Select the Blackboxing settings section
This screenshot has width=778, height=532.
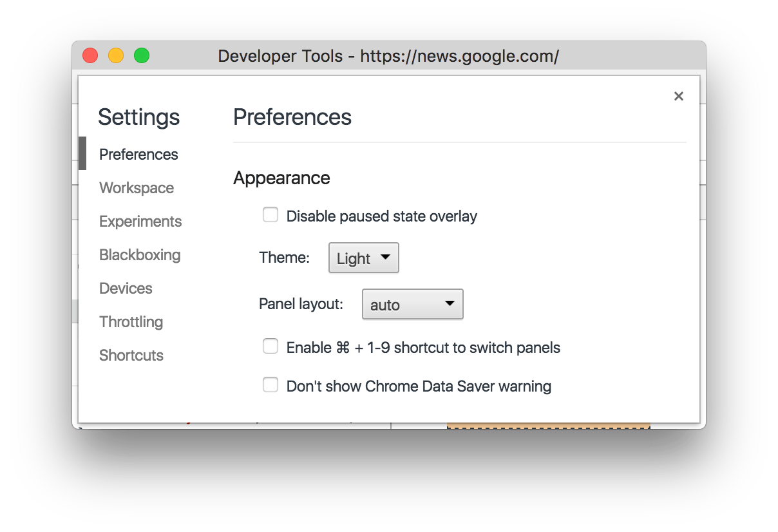pyautogui.click(x=139, y=254)
